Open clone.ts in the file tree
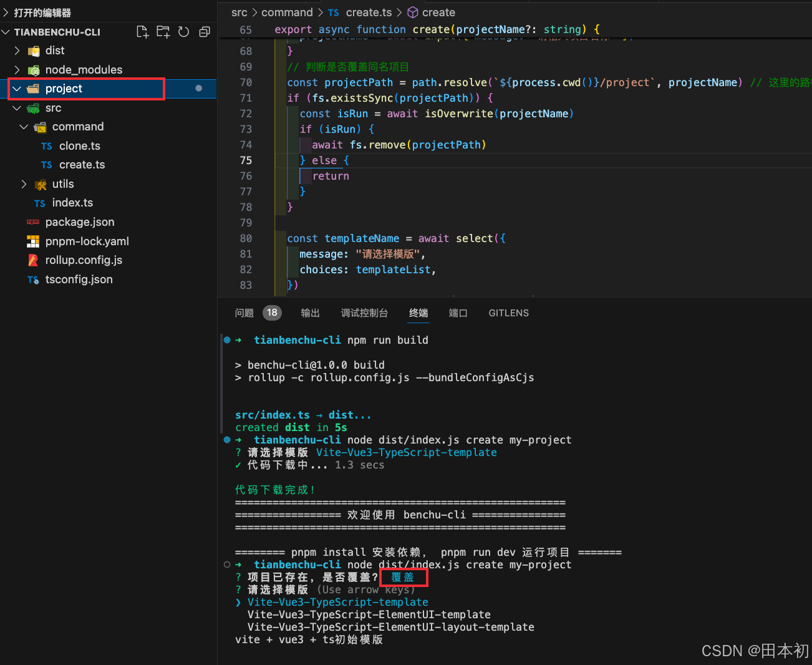Screen dimensions: 812x665 click(80, 146)
